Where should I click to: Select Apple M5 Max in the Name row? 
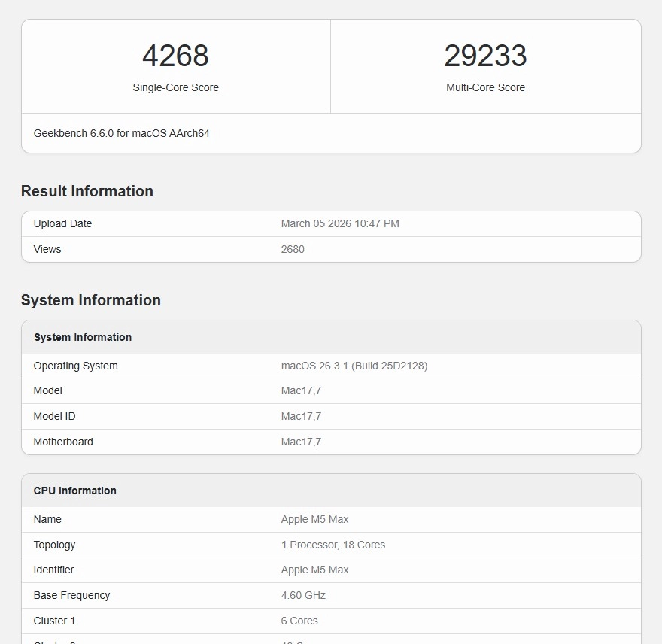[x=314, y=519]
